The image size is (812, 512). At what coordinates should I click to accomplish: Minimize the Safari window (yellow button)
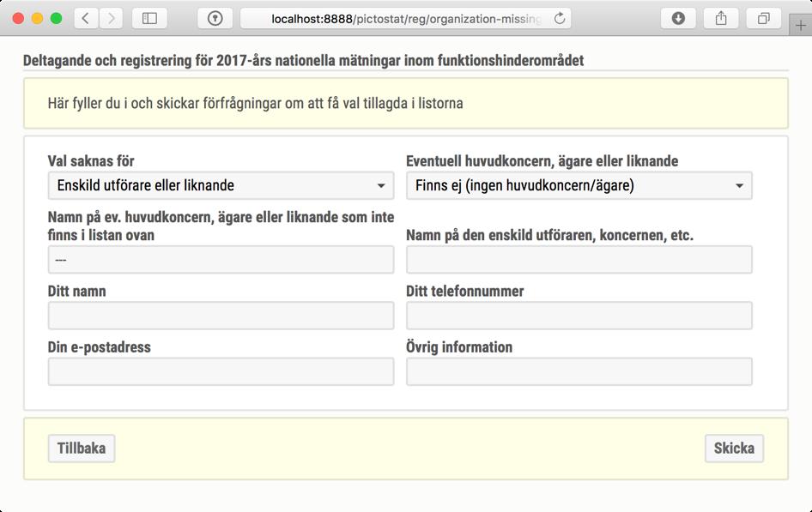[x=37, y=19]
